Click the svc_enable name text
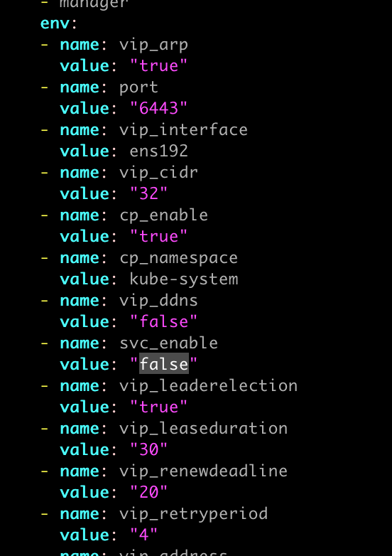The image size is (392, 556). pyautogui.click(x=168, y=343)
